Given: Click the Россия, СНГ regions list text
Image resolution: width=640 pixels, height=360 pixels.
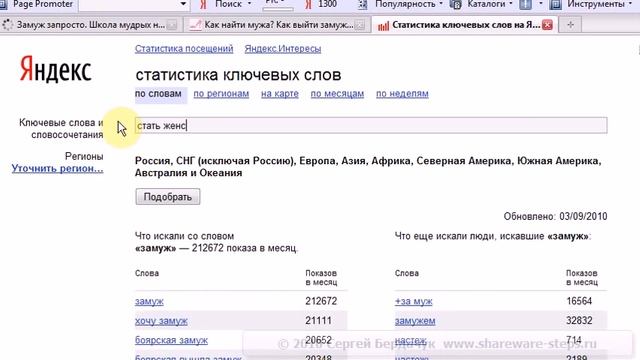Looking at the screenshot, I should pyautogui.click(x=368, y=167).
